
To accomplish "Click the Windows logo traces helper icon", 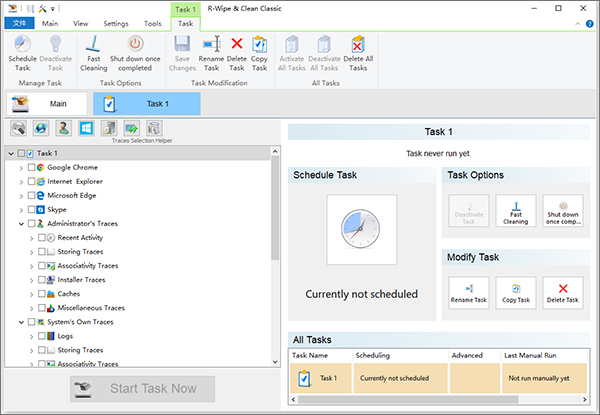I will click(86, 128).
